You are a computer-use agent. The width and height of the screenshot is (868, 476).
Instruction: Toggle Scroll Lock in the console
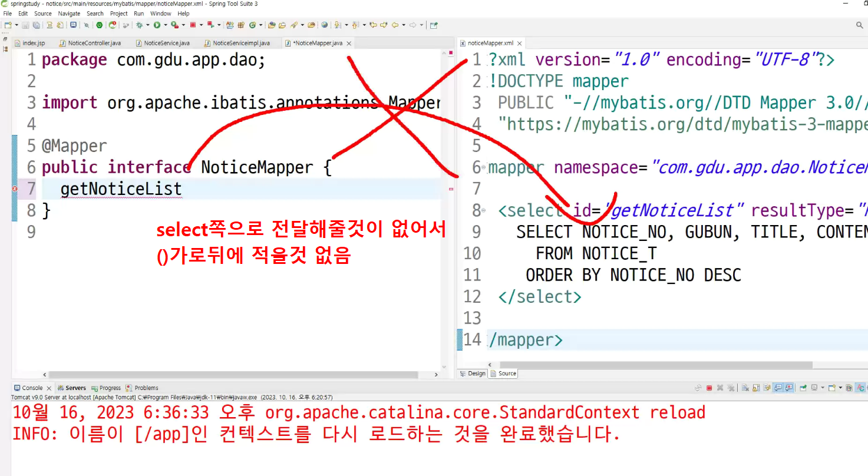coord(756,388)
